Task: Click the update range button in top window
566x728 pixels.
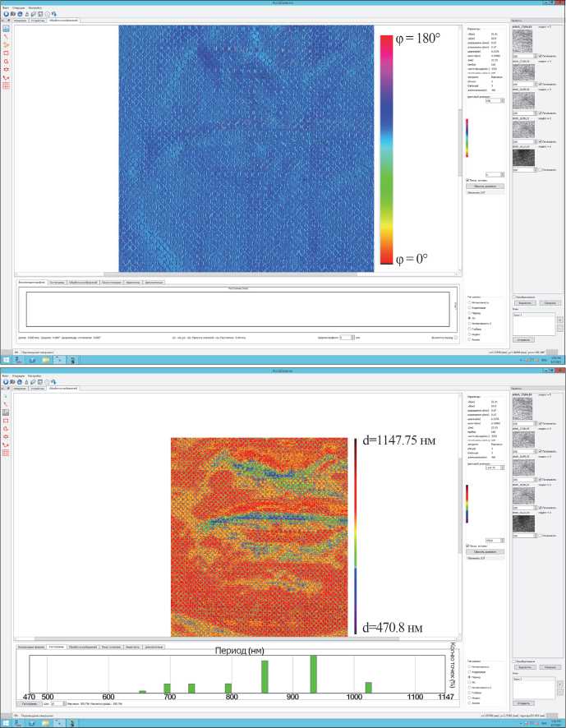Action: (485, 187)
